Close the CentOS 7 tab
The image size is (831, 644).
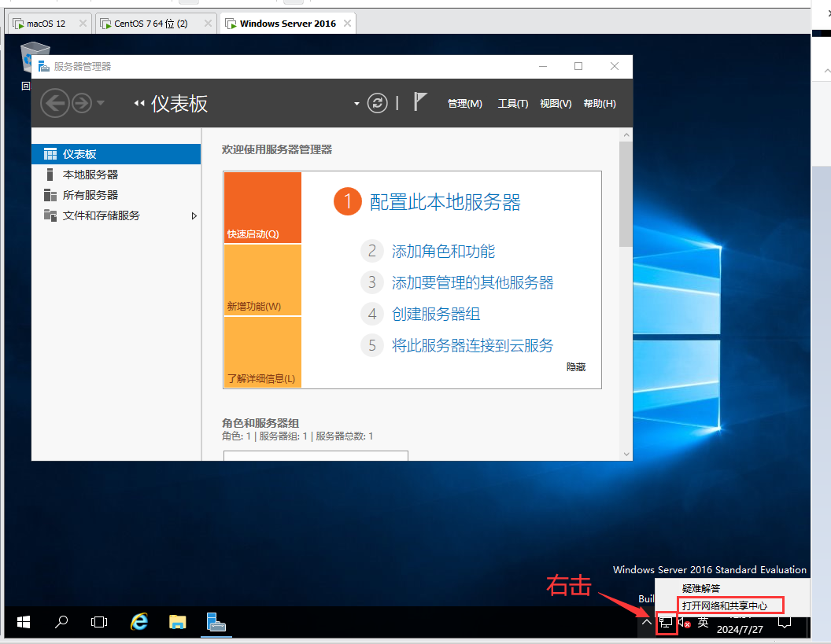point(208,24)
